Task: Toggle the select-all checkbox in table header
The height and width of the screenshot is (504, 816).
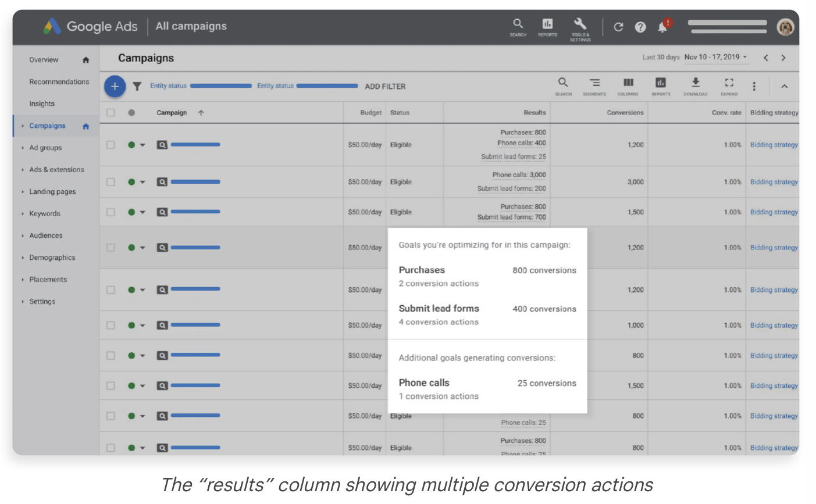Action: pos(111,113)
